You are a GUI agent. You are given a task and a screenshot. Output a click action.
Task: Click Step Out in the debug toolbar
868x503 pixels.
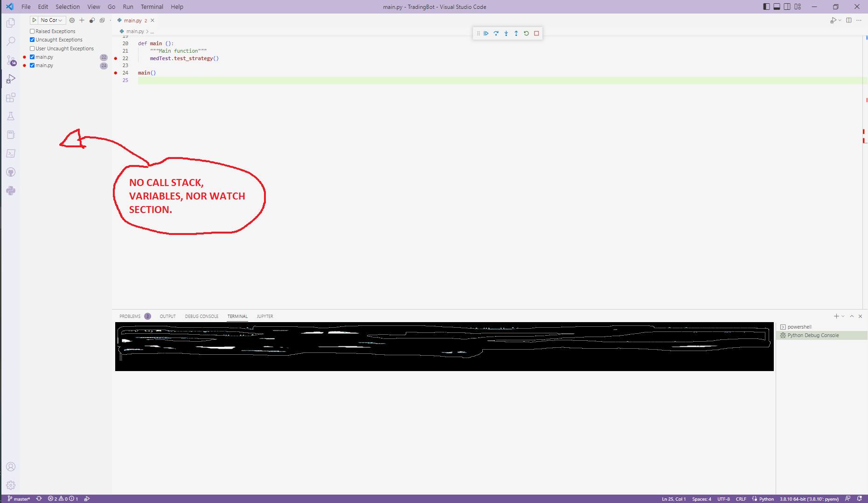tap(516, 33)
